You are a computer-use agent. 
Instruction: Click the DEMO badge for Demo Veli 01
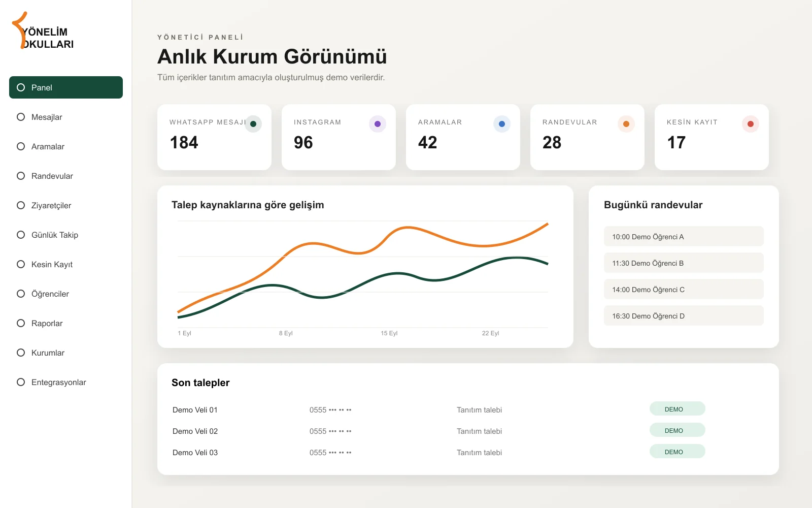(x=678, y=409)
